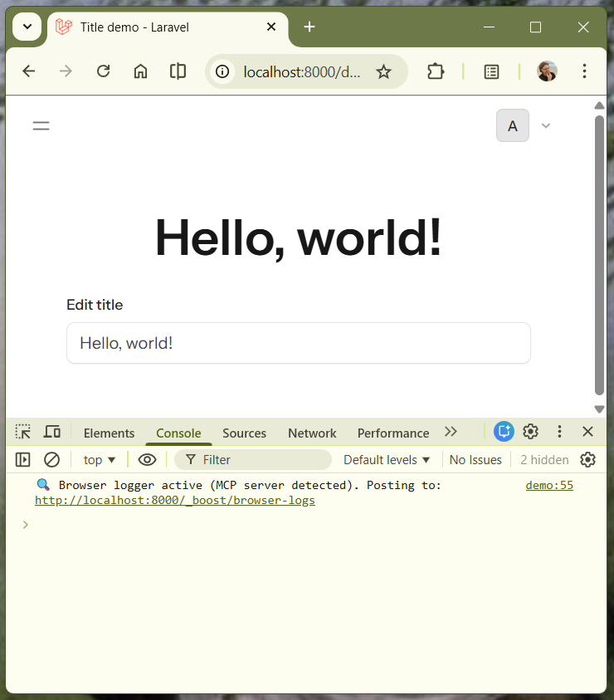The width and height of the screenshot is (614, 700).
Task: Click the Edit title input field
Action: (298, 343)
